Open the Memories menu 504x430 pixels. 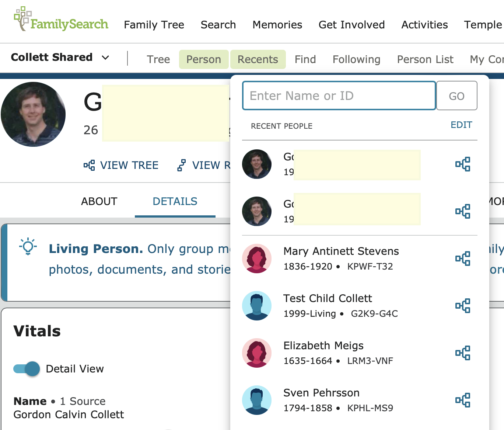(x=277, y=25)
